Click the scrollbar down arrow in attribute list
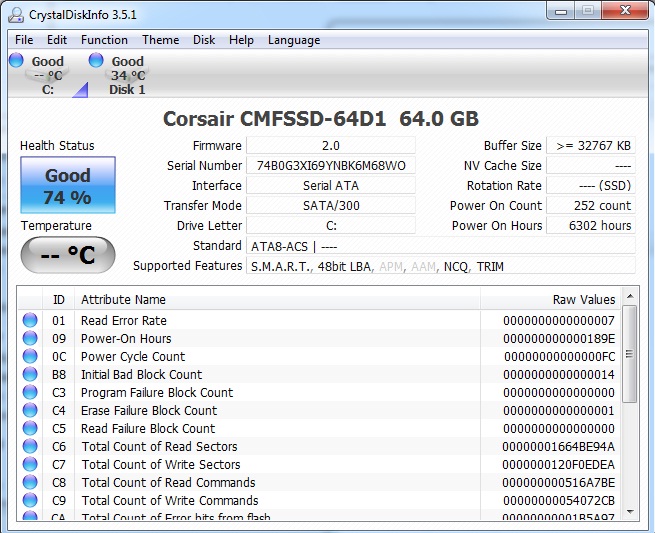 click(630, 512)
